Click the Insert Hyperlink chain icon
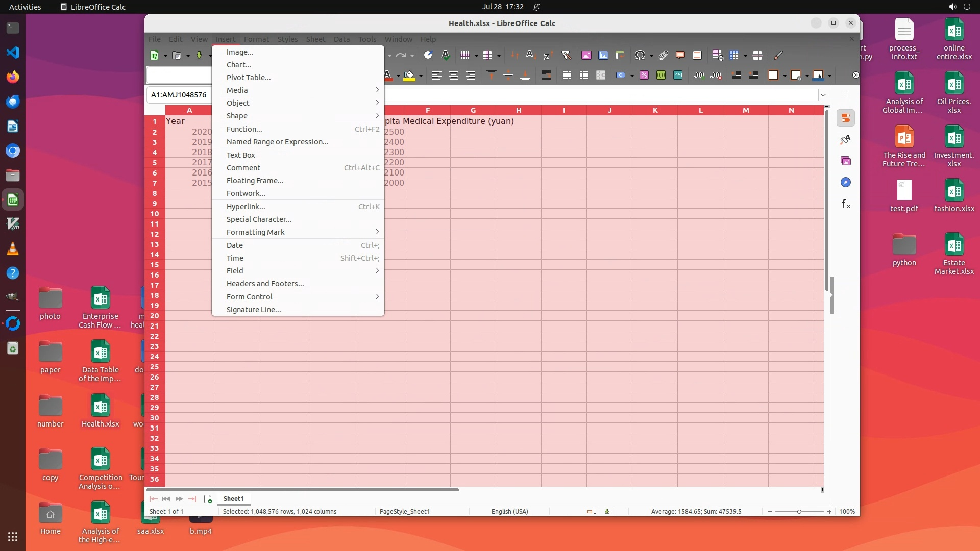The height and width of the screenshot is (551, 980). (663, 55)
